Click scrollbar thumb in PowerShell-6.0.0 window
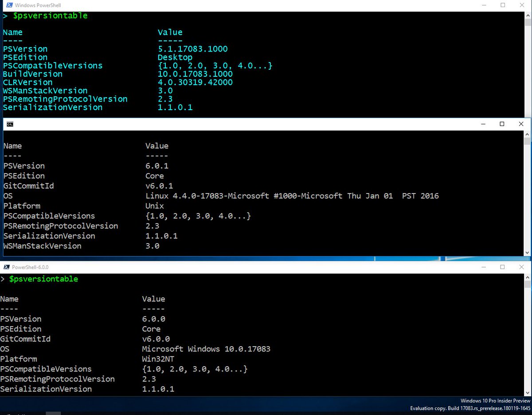The height and width of the screenshot is (415, 532). pyautogui.click(x=528, y=284)
